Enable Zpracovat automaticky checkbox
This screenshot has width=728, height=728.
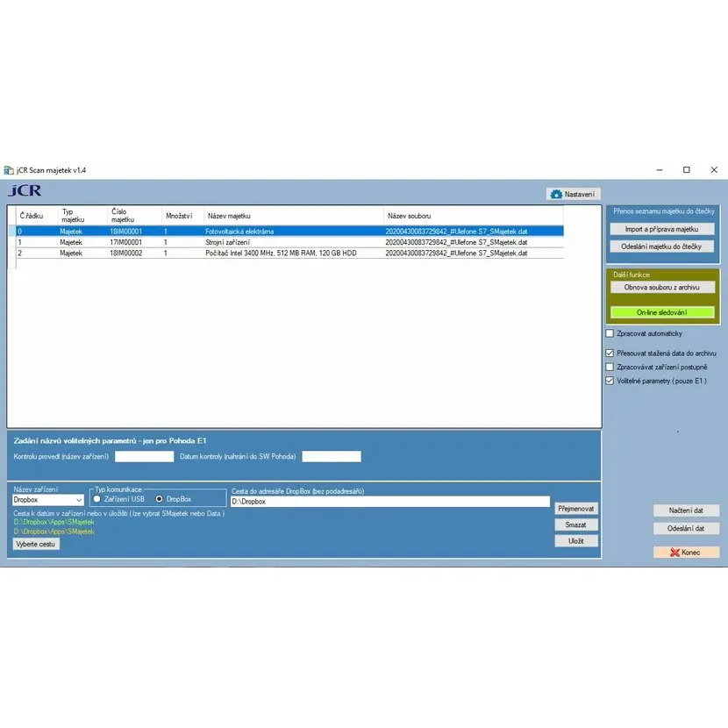tap(610, 333)
